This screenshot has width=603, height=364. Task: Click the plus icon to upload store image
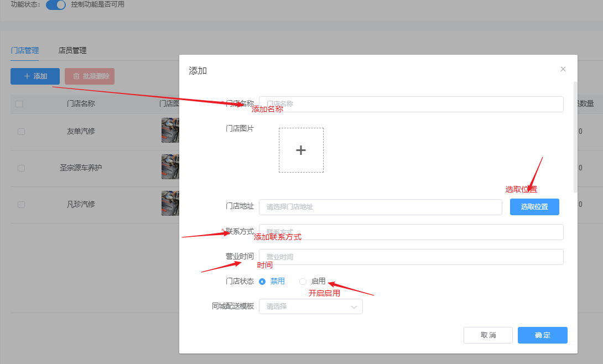pyautogui.click(x=301, y=149)
